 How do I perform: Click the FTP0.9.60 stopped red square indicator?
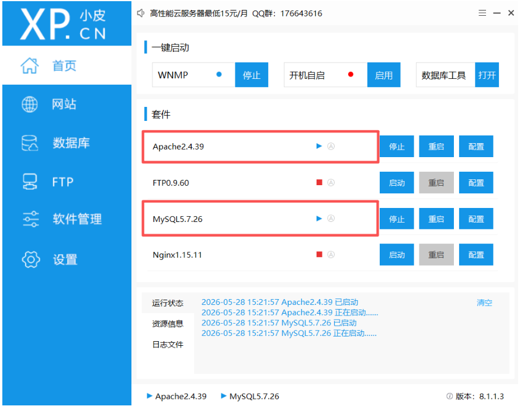click(x=319, y=182)
